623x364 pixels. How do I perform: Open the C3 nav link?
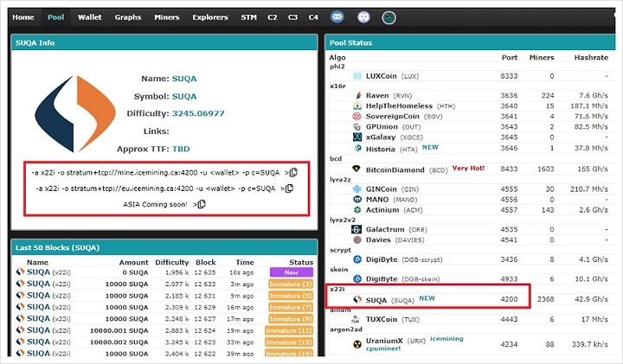click(292, 17)
